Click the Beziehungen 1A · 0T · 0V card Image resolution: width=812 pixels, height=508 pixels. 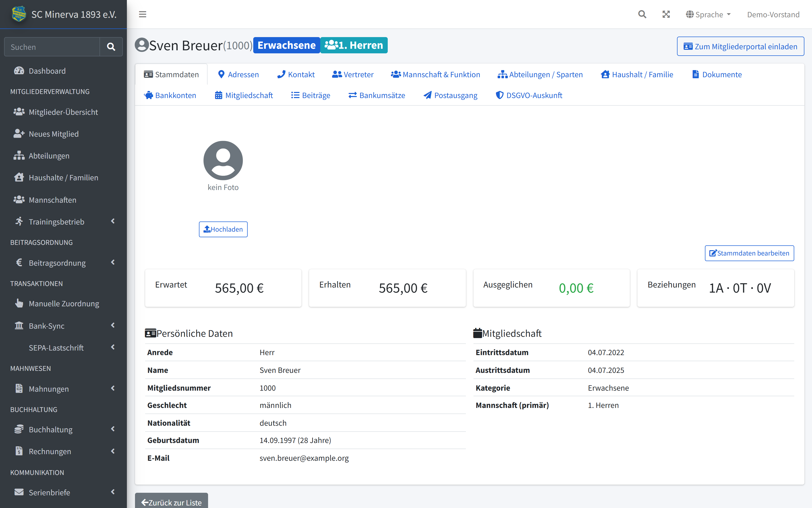coord(715,288)
